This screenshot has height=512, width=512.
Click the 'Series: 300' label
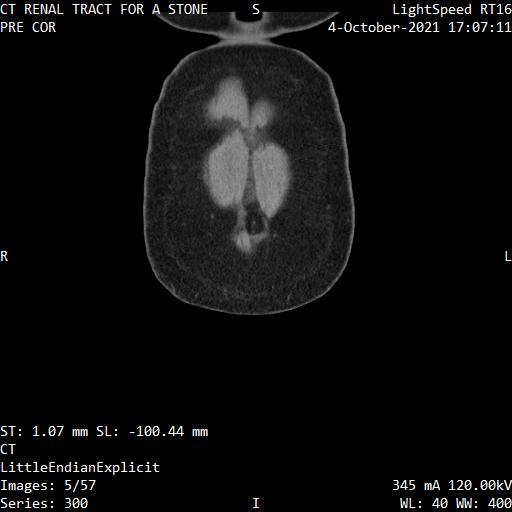[44, 503]
